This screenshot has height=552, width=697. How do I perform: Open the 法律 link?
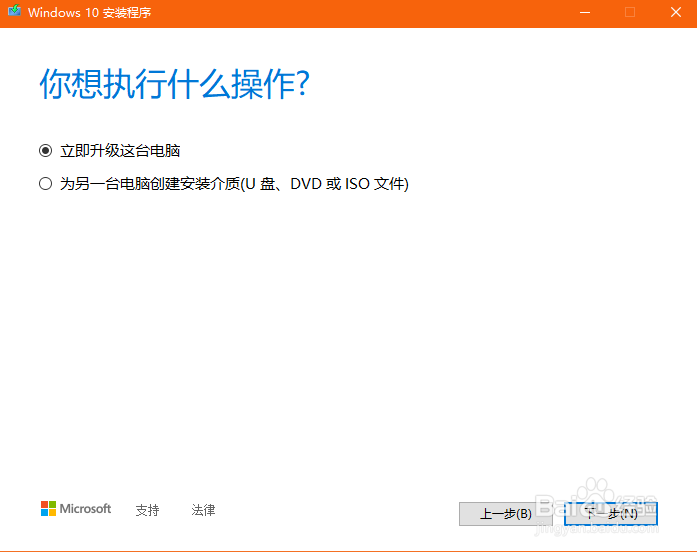[x=203, y=510]
